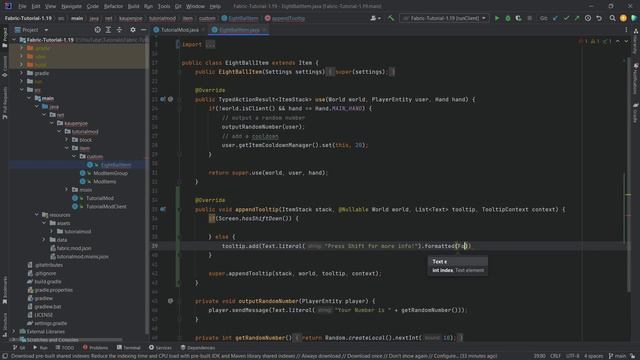Expand External Libraries node
The image size is (640, 360).
click(x=14, y=331)
